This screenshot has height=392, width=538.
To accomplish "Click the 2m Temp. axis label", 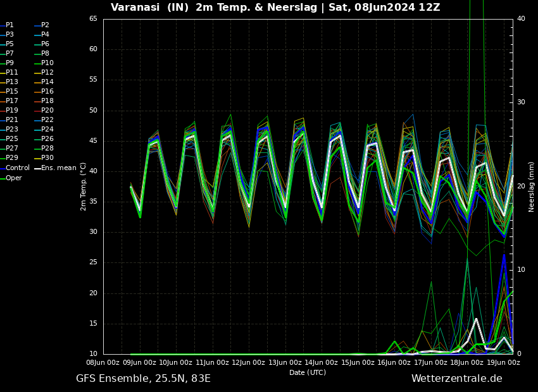I will [84, 187].
